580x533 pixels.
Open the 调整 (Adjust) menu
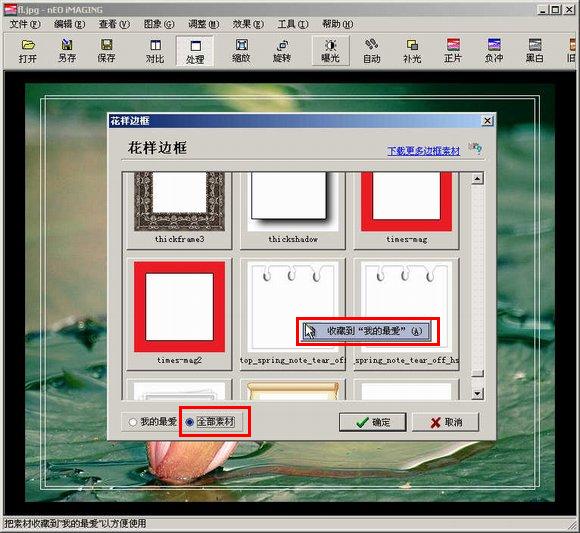(203, 24)
